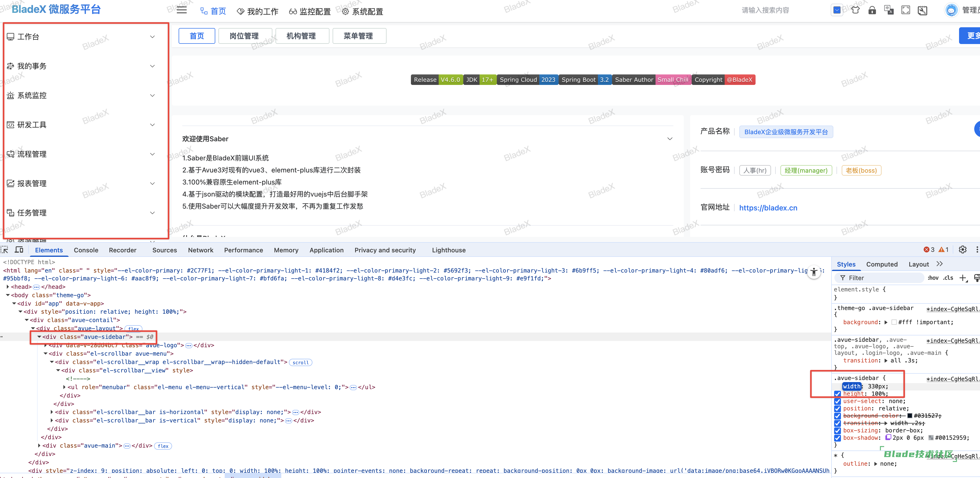Screen dimensions: 980x478
Task: Open the T-shirt theme switcher
Action: pos(855,10)
